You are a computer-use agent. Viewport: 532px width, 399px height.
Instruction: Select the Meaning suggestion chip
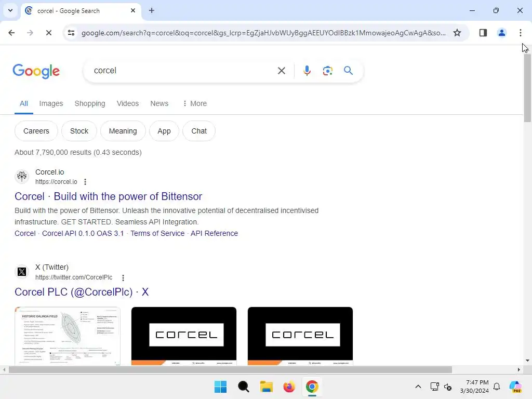tap(123, 131)
